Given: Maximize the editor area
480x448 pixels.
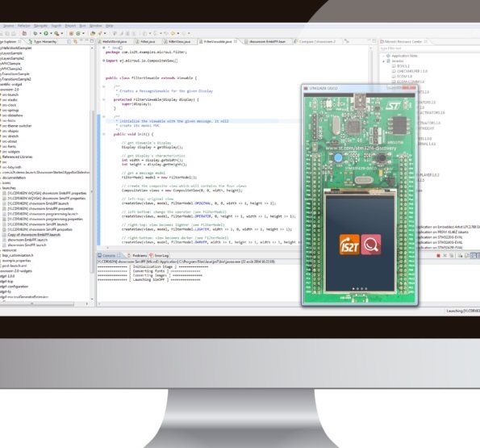Looking at the screenshot, I should [374, 40].
